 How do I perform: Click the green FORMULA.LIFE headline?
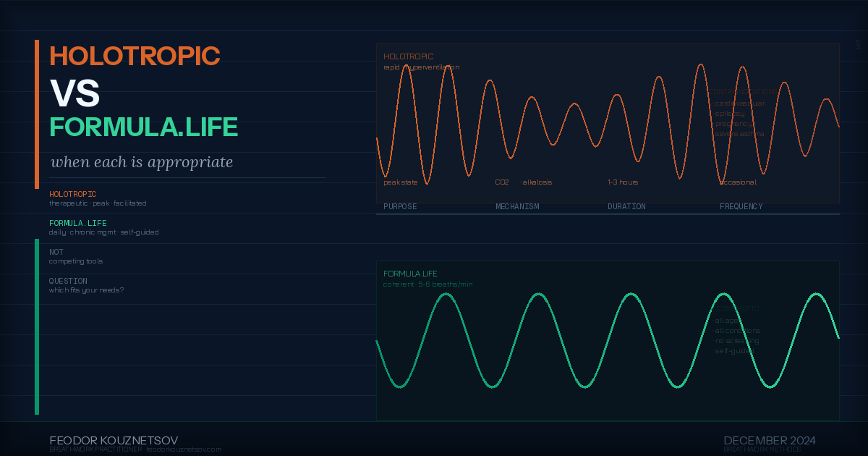point(143,127)
